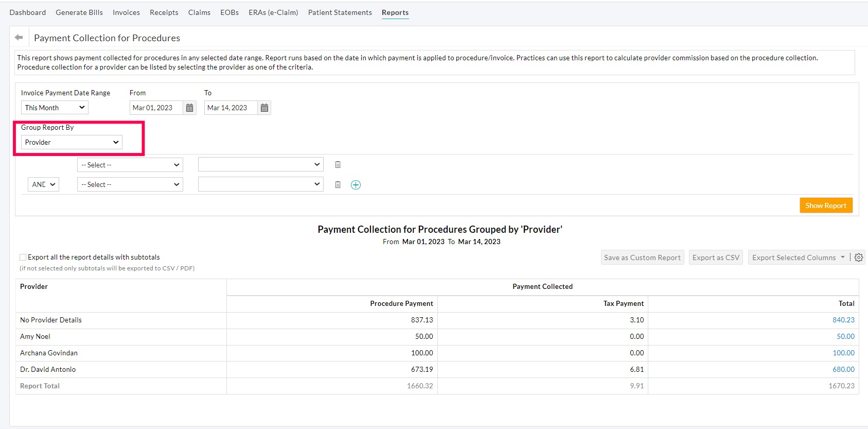Go to Generate Bills tab
Image resolution: width=868 pixels, height=429 pixels.
pyautogui.click(x=79, y=12)
